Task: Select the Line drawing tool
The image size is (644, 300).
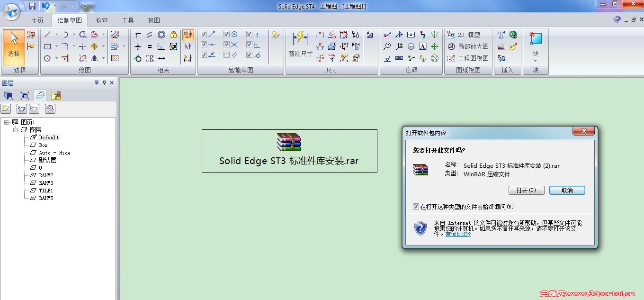Action: coord(47,35)
